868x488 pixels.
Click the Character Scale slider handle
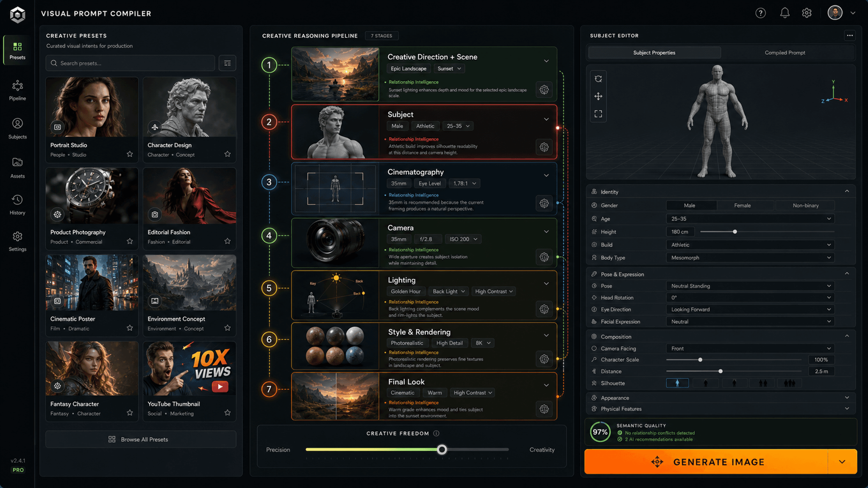700,360
